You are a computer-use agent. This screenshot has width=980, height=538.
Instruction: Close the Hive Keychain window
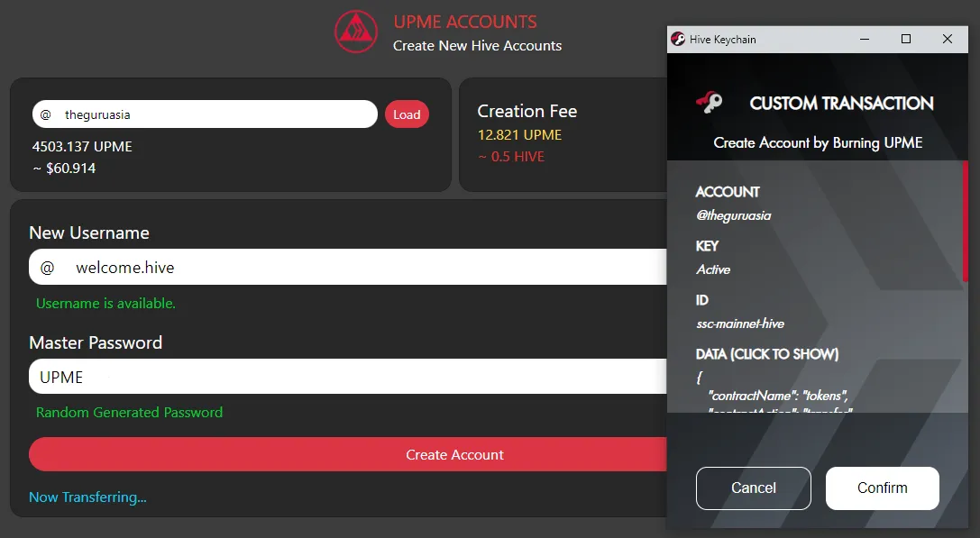pyautogui.click(x=947, y=39)
